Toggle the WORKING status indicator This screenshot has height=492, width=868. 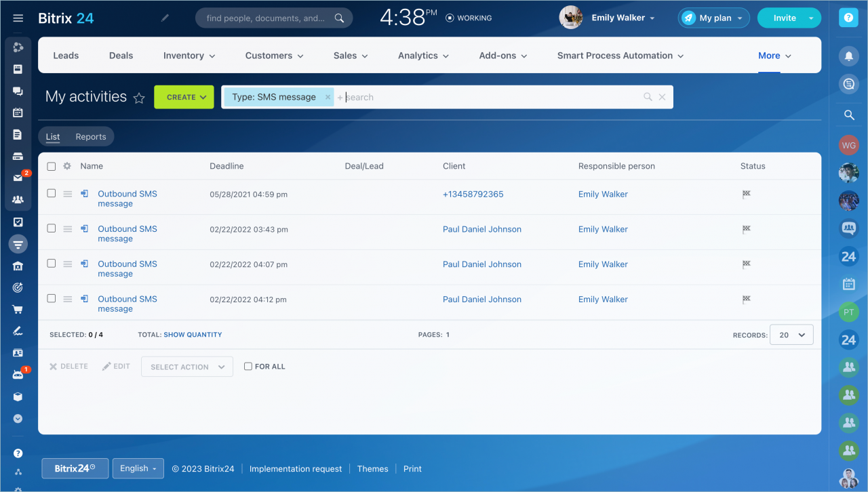[469, 18]
